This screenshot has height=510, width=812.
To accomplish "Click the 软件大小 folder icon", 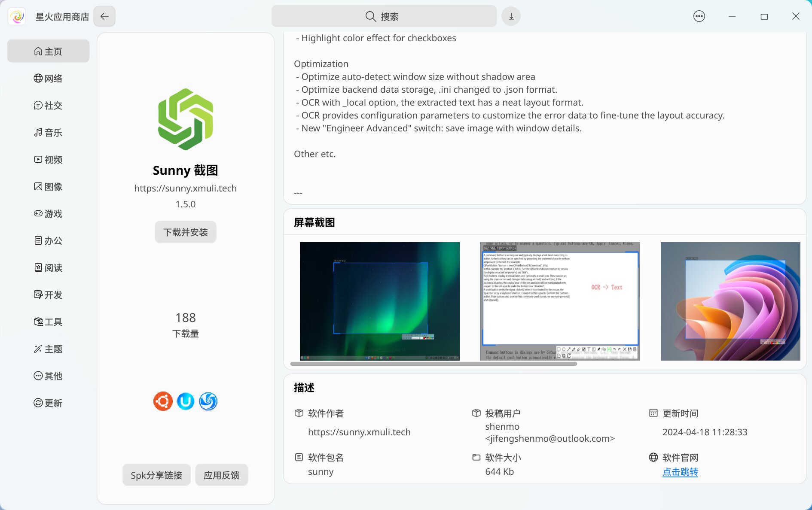I will click(476, 457).
